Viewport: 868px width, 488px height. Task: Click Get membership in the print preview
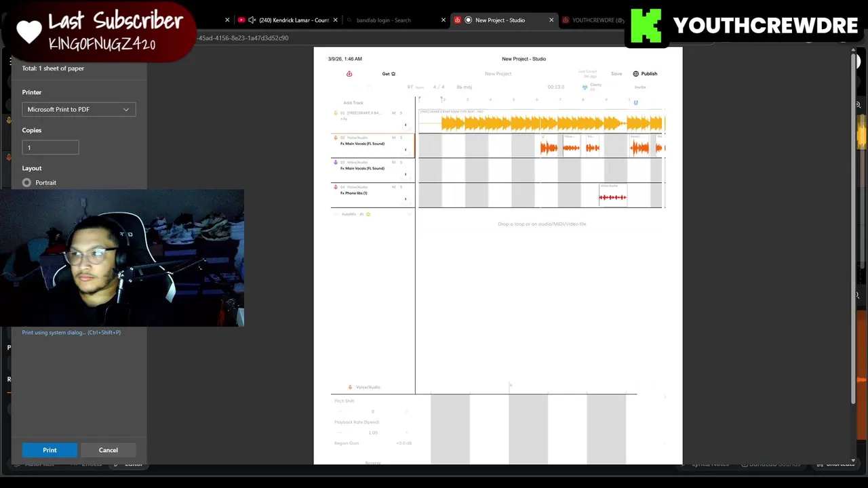coord(389,74)
